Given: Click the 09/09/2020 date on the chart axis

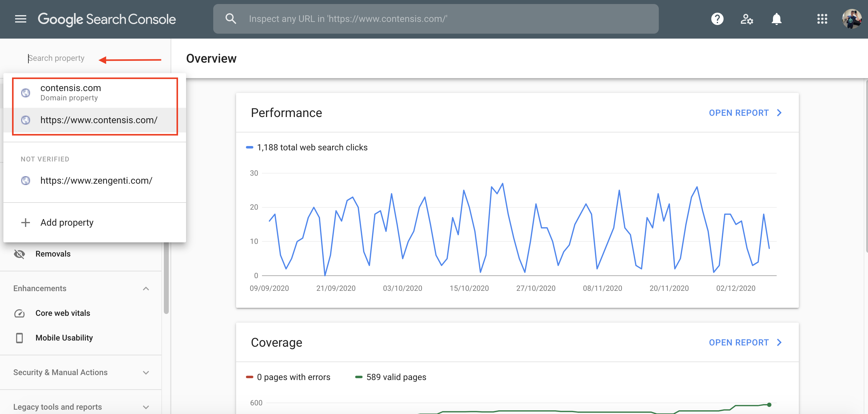Looking at the screenshot, I should tap(269, 289).
